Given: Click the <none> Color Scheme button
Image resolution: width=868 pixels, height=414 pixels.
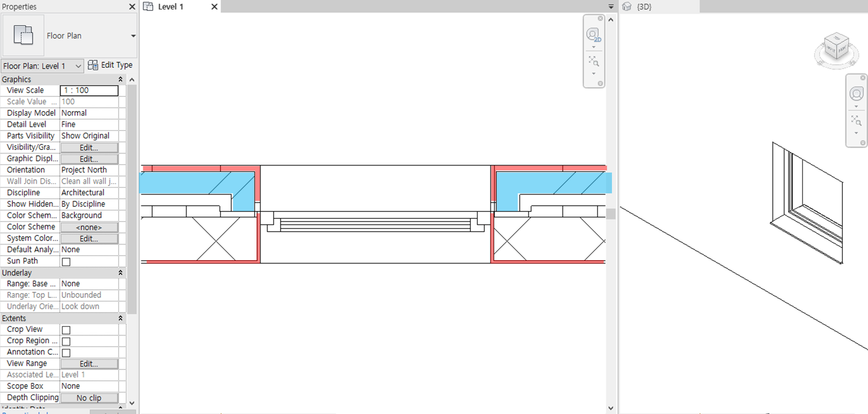Looking at the screenshot, I should point(89,227).
